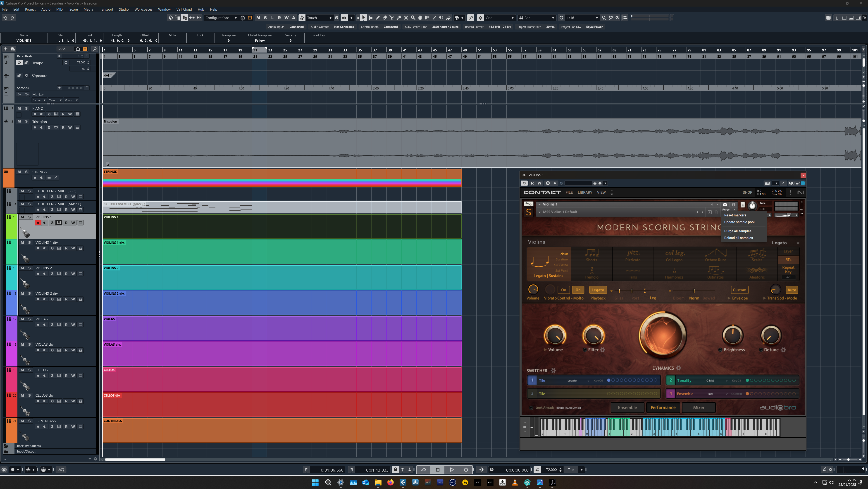Screen dimensions: 868x489
Task: Mute the CELLOS track
Action: point(22,370)
